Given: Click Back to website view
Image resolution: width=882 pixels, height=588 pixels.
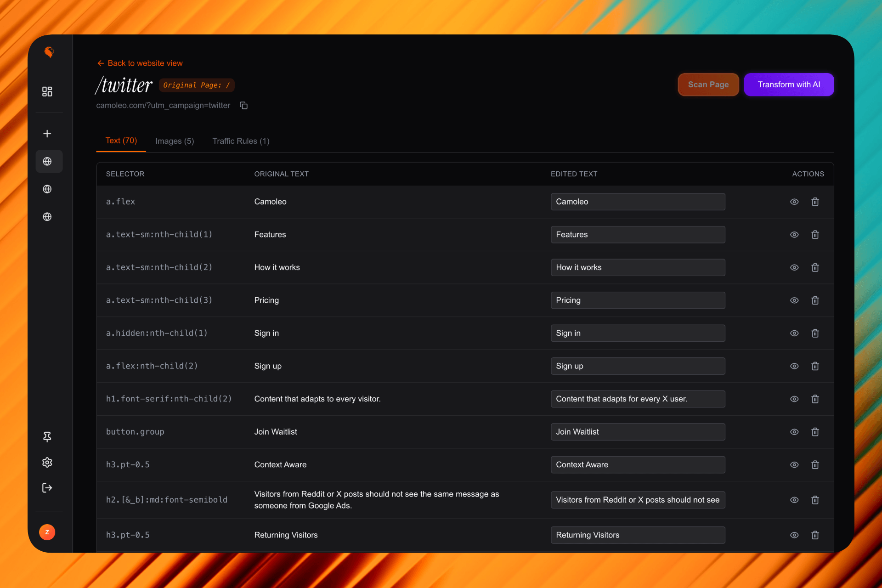Looking at the screenshot, I should (x=140, y=63).
